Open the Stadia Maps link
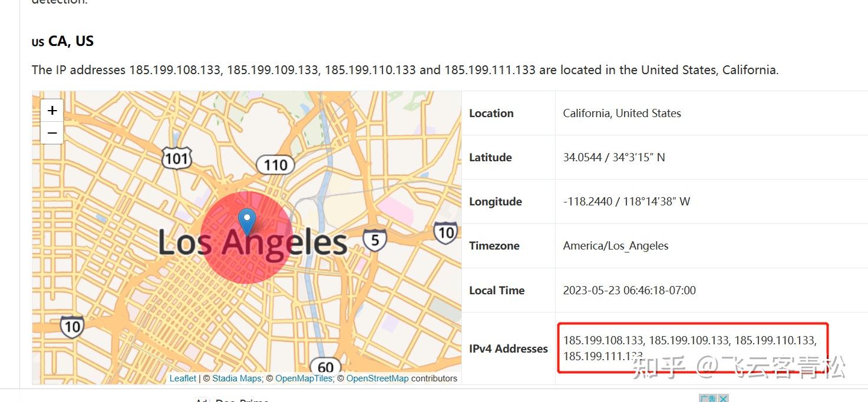This screenshot has height=402, width=868. click(x=236, y=378)
